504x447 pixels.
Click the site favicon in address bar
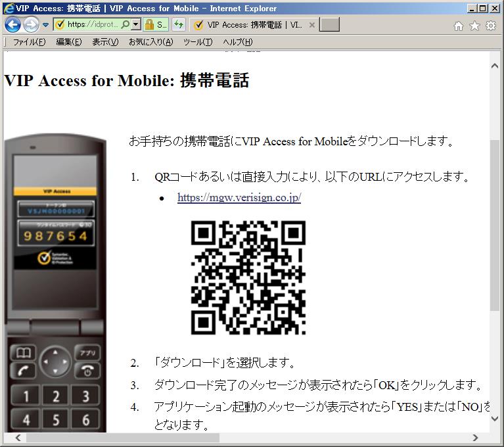coord(60,24)
